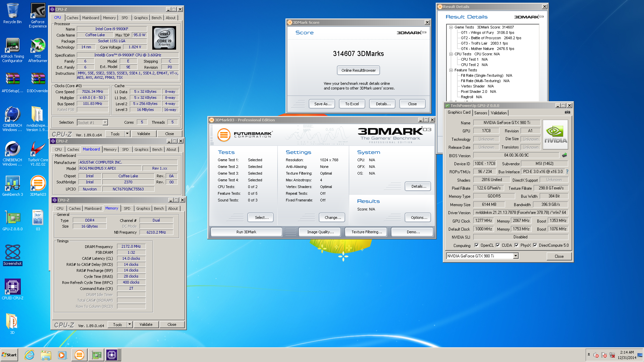Open Windows Explorer from the taskbar

point(46,355)
